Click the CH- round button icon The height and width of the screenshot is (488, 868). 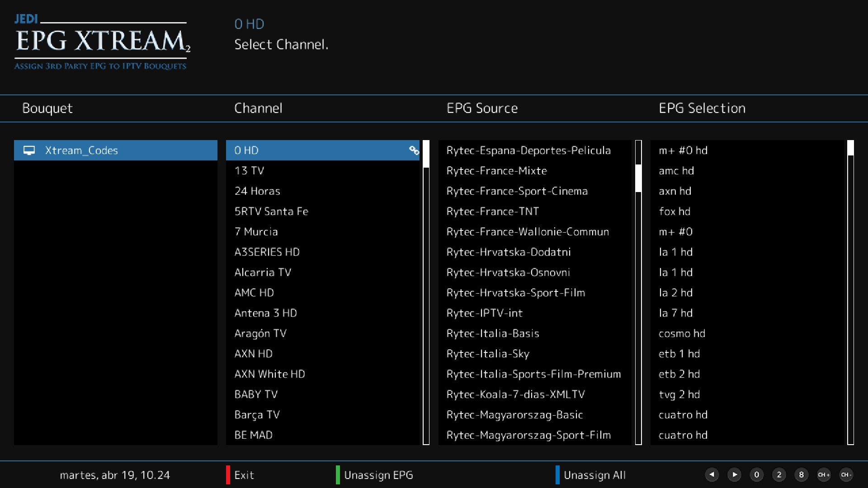coord(845,474)
